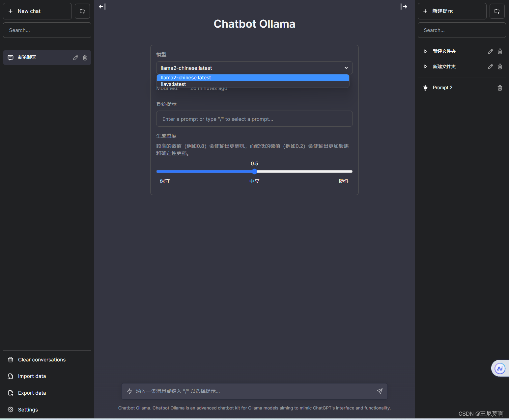Open the 新的聊天 conversation
The width and height of the screenshot is (509, 420).
tap(47, 58)
